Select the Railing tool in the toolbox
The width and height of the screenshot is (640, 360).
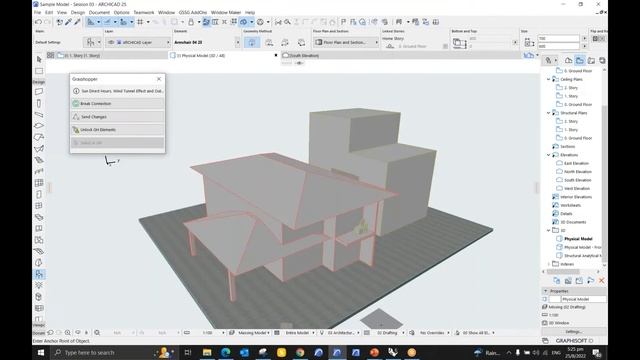[x=39, y=171]
